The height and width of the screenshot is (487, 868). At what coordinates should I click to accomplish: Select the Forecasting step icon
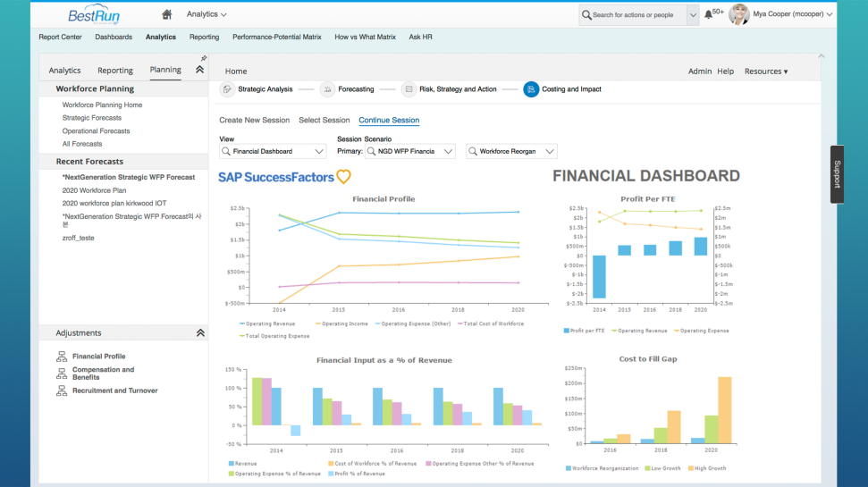click(x=327, y=89)
